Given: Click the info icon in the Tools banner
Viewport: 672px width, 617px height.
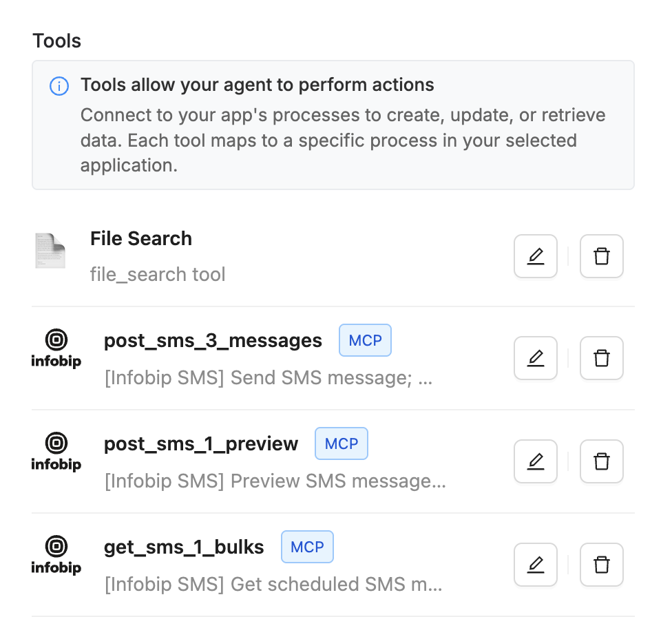Looking at the screenshot, I should [59, 86].
